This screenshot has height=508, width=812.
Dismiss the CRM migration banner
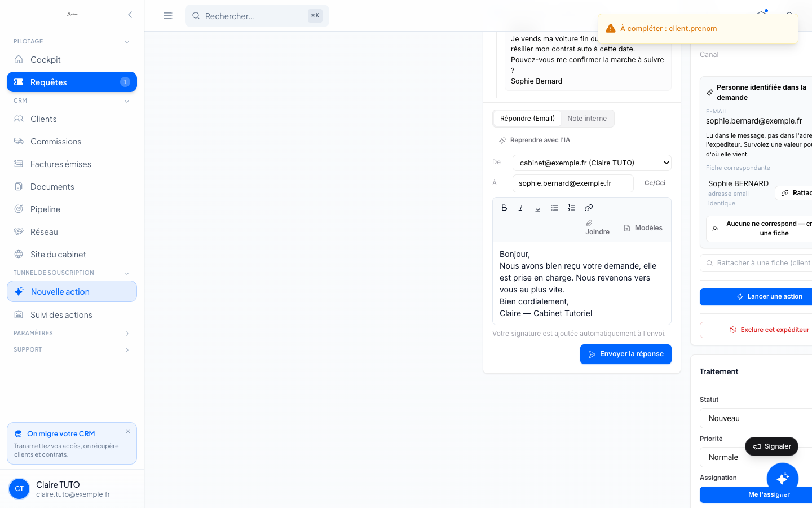[128, 431]
